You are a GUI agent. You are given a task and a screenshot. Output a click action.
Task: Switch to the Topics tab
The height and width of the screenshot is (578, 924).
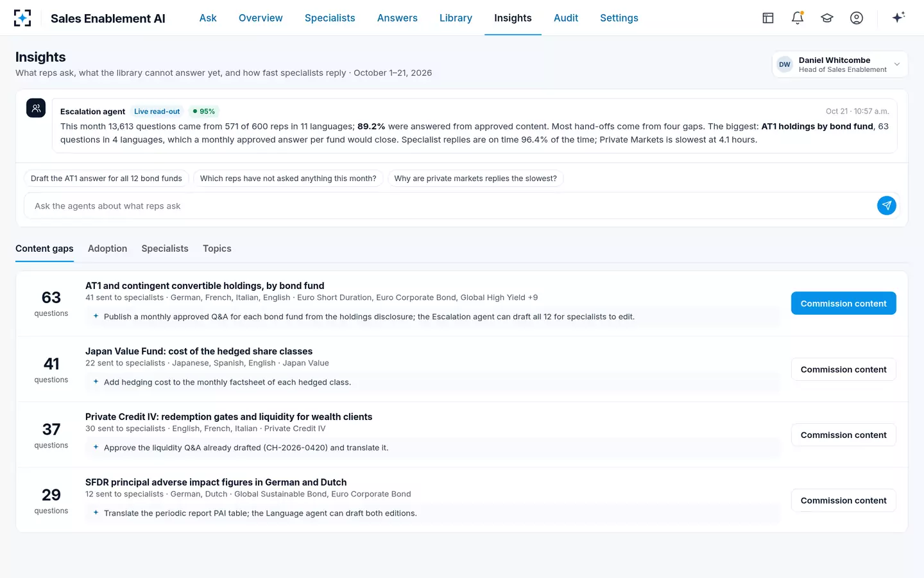tap(217, 249)
